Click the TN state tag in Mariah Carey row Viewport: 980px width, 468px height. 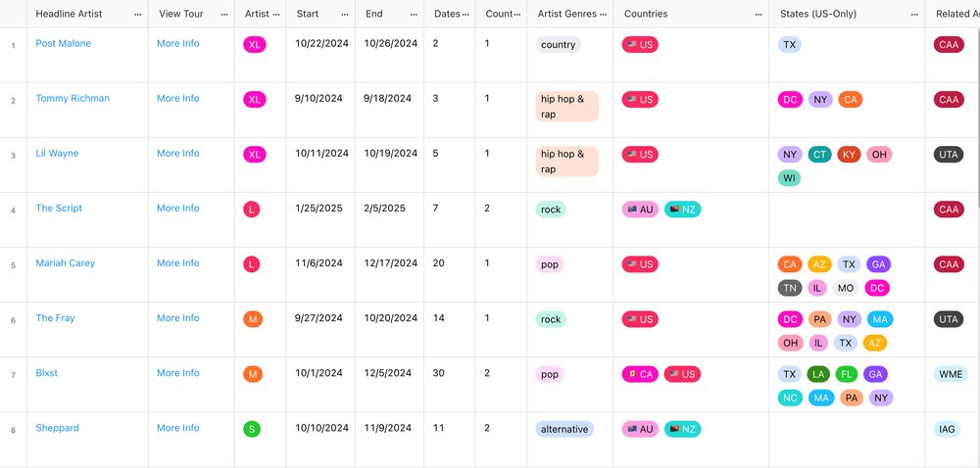point(790,288)
